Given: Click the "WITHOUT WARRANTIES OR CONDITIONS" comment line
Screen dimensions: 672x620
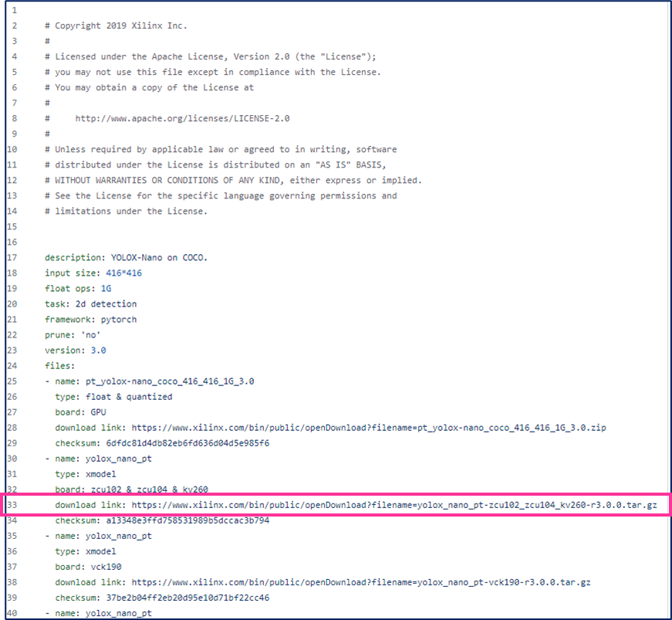Looking at the screenshot, I should point(233,180).
